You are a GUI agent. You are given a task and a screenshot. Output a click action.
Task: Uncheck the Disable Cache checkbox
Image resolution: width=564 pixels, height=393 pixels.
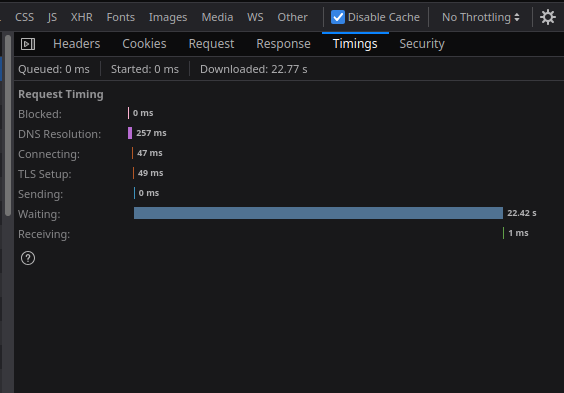[338, 17]
